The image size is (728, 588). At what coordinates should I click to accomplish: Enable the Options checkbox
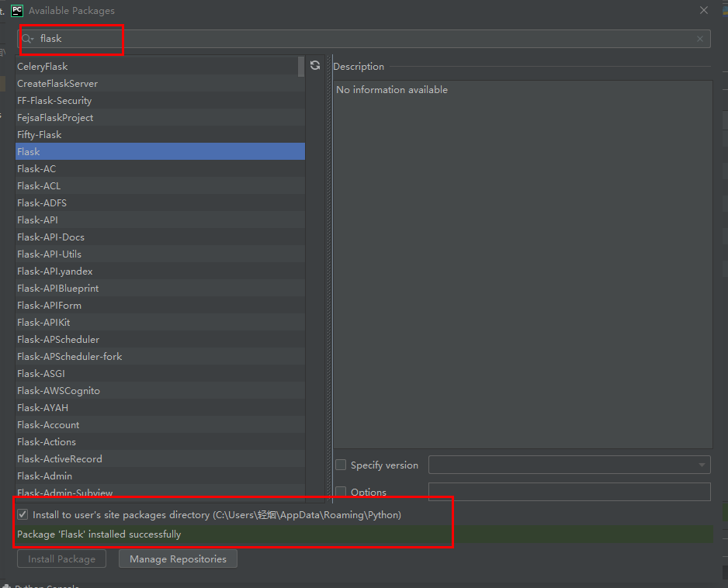pyautogui.click(x=341, y=492)
